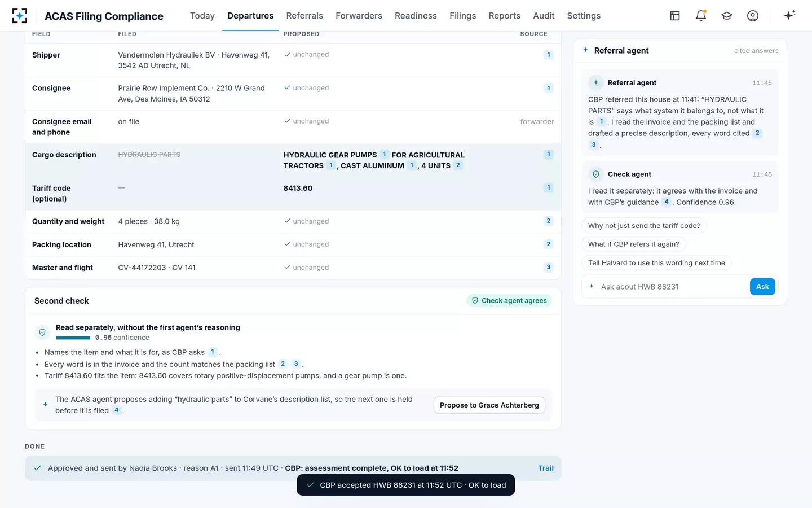The width and height of the screenshot is (812, 508).
Task: Open source badge 1 in the Consignee row
Action: [x=548, y=88]
